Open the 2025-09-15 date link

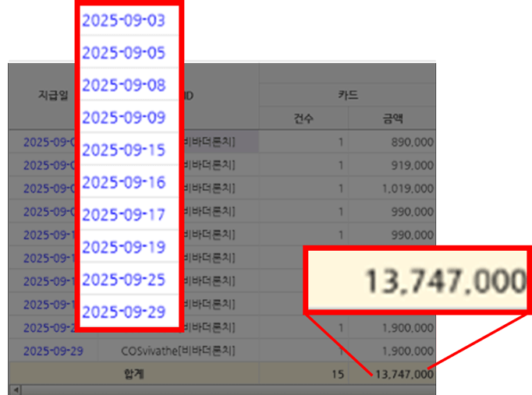(123, 150)
